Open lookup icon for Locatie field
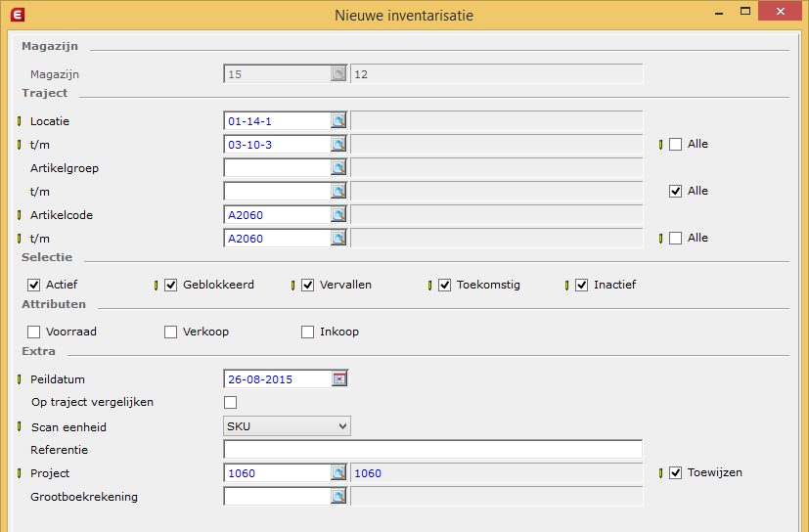The height and width of the screenshot is (532, 809). pos(338,120)
